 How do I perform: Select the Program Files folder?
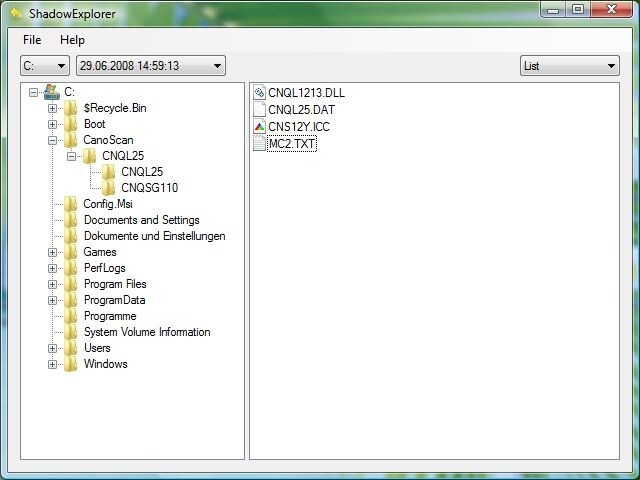click(x=115, y=284)
